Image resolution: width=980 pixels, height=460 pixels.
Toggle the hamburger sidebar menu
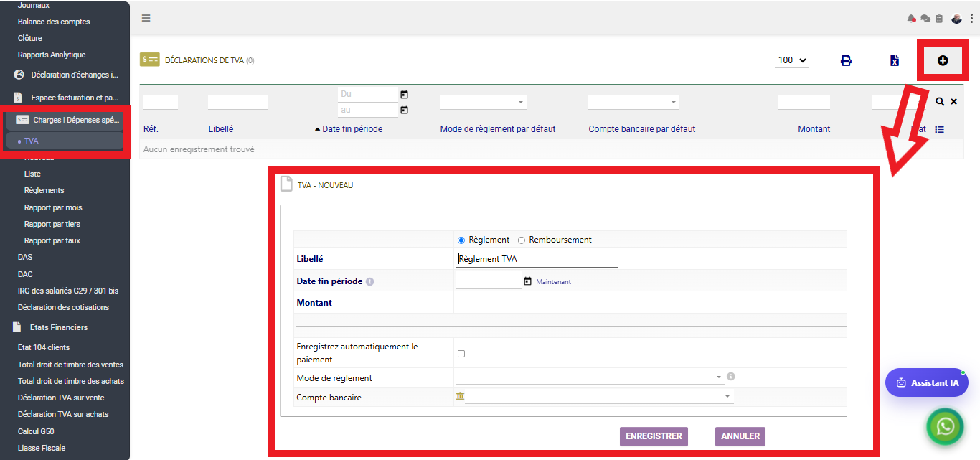[146, 18]
